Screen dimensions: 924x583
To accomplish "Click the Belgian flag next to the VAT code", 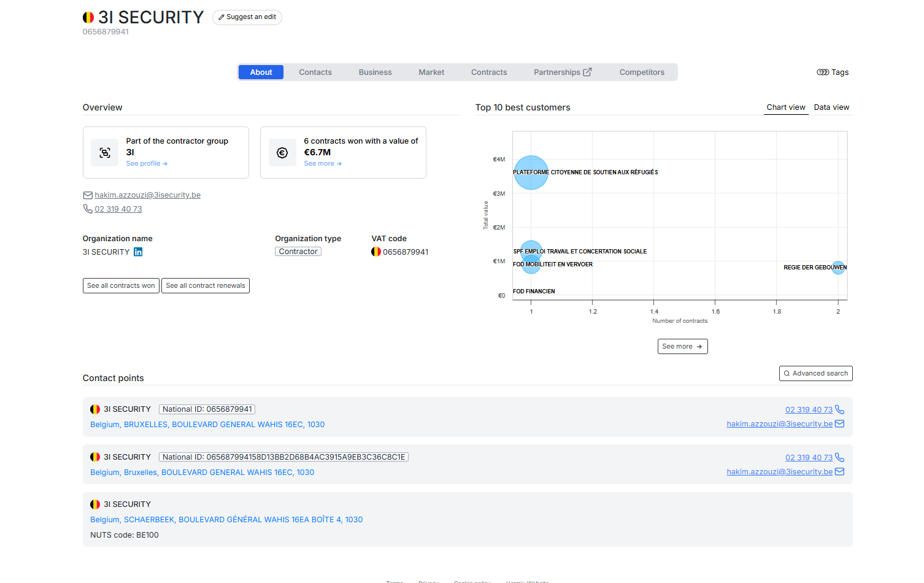I will click(x=376, y=252).
